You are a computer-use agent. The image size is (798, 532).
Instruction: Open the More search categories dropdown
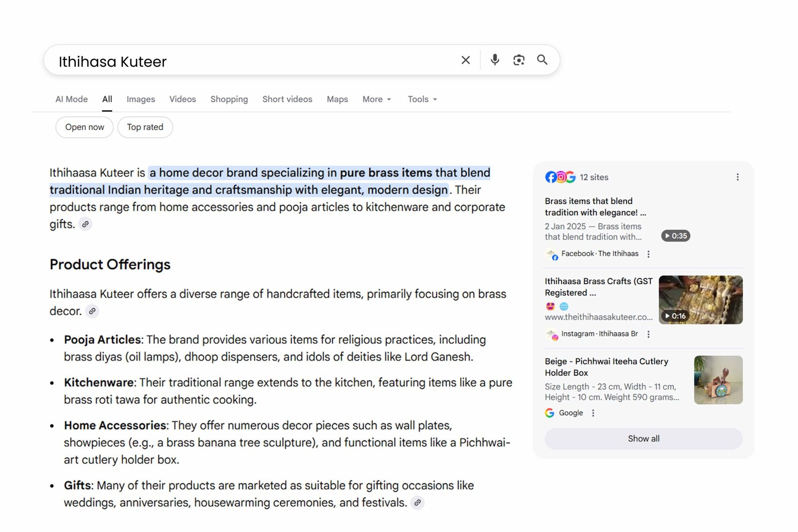pyautogui.click(x=377, y=99)
